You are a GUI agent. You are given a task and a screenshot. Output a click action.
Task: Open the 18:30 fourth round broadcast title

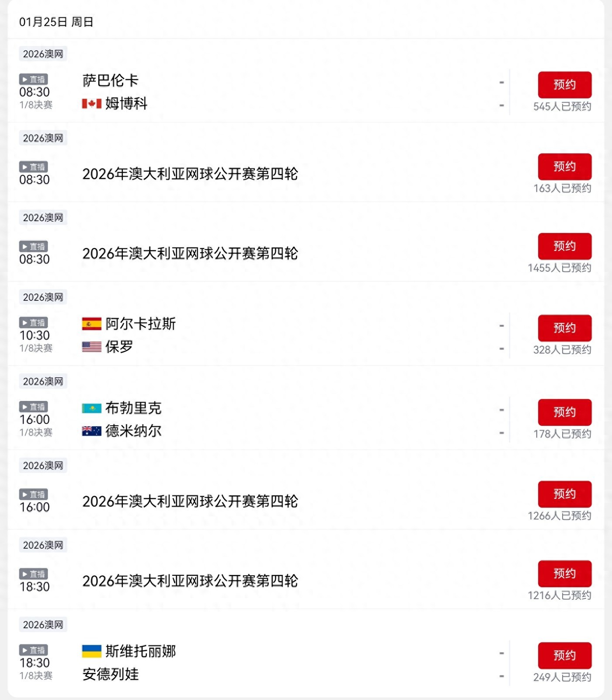[x=190, y=581]
